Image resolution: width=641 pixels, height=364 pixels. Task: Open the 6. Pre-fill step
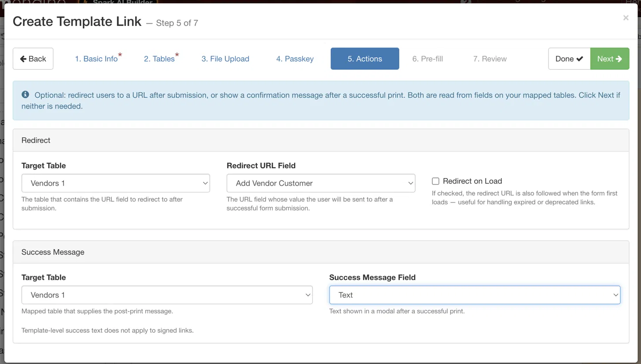(x=427, y=59)
